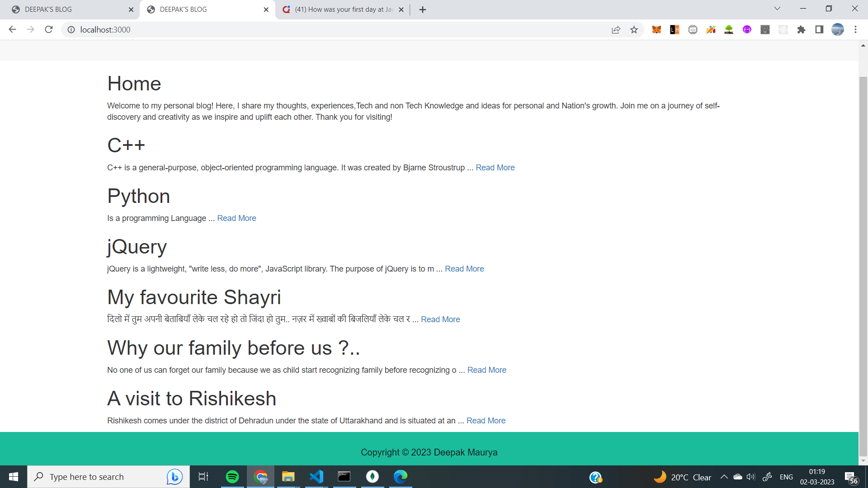
Task: Open the Rishikesh visit Read More link
Action: 486,420
